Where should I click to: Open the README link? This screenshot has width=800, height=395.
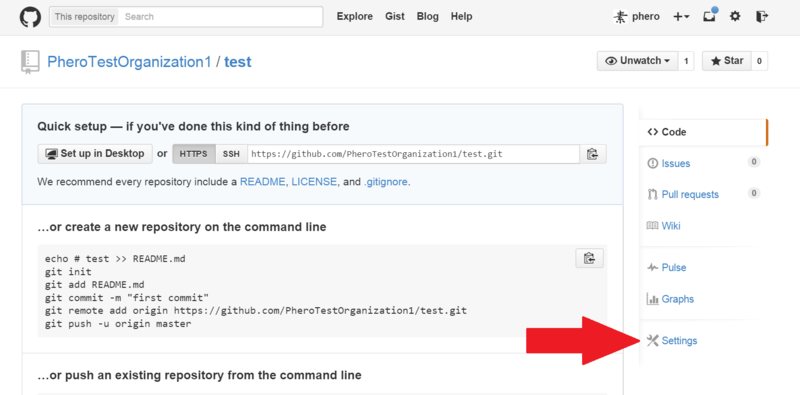click(x=263, y=182)
